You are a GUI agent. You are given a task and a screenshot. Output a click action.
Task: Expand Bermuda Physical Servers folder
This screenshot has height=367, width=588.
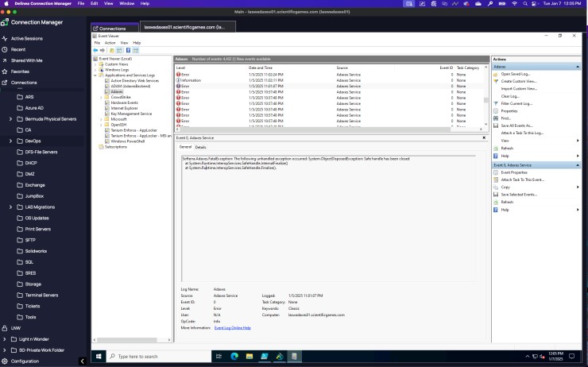pyautogui.click(x=10, y=119)
